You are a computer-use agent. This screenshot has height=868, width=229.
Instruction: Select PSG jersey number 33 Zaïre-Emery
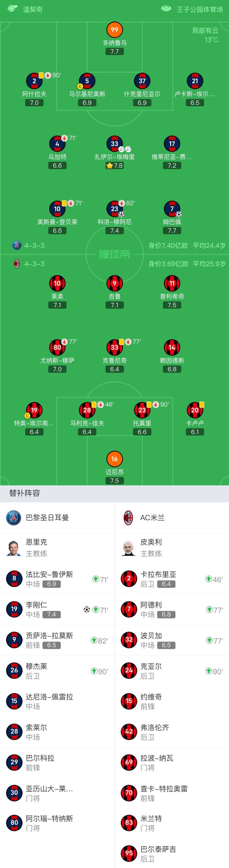pos(114,144)
